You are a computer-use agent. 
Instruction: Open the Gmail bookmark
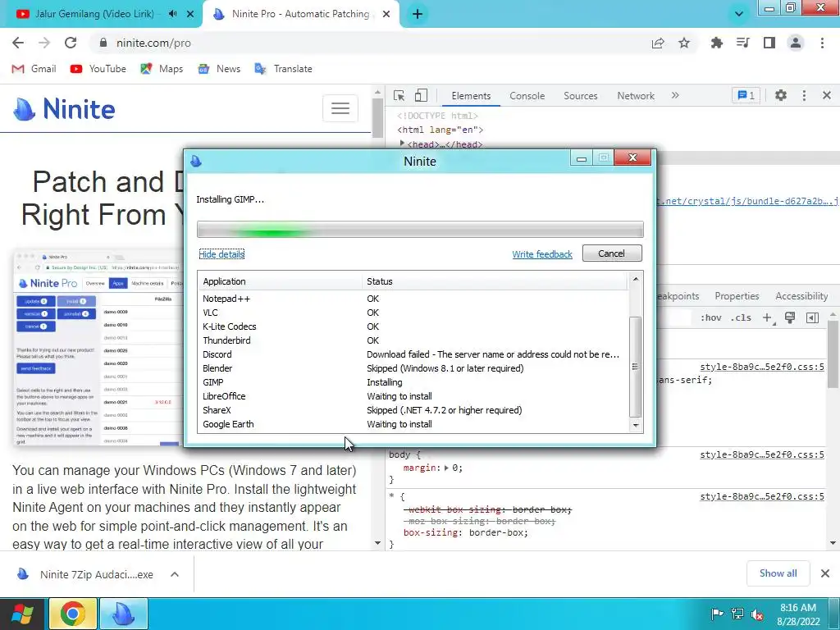(x=34, y=69)
